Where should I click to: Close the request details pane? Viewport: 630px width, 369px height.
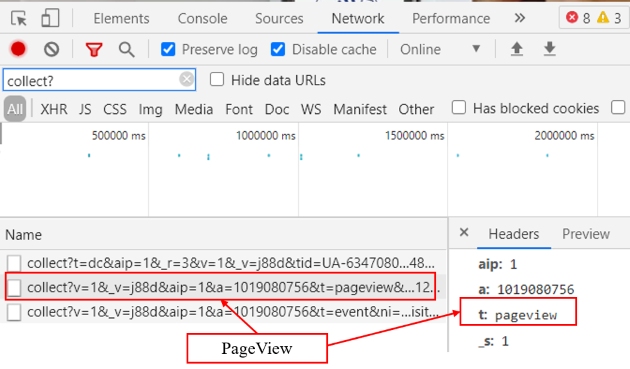click(464, 232)
